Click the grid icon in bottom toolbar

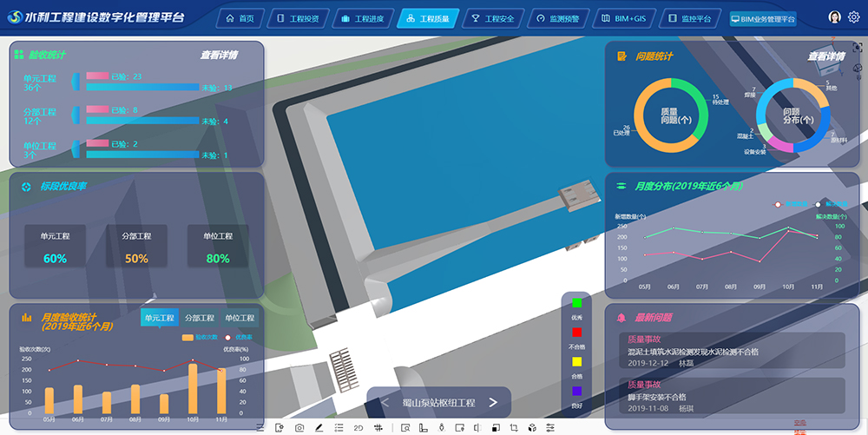click(x=378, y=428)
